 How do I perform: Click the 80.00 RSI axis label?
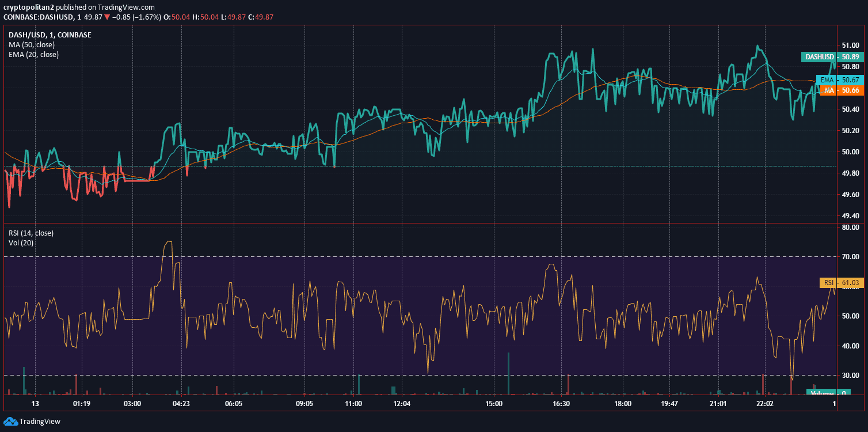[x=851, y=228]
